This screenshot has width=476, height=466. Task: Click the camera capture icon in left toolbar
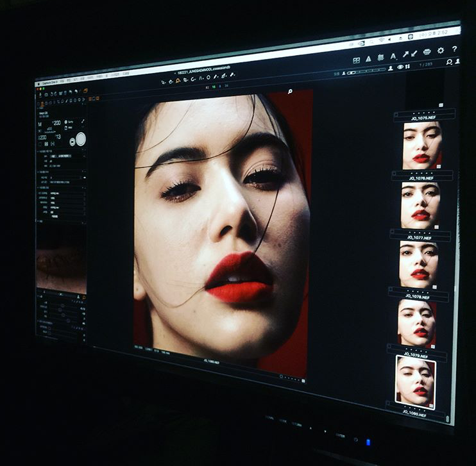click(46, 95)
